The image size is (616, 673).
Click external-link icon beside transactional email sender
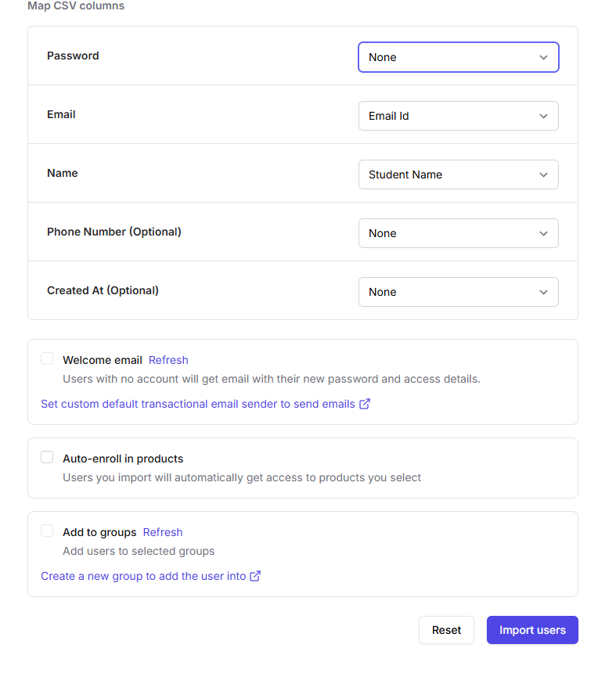[364, 405]
